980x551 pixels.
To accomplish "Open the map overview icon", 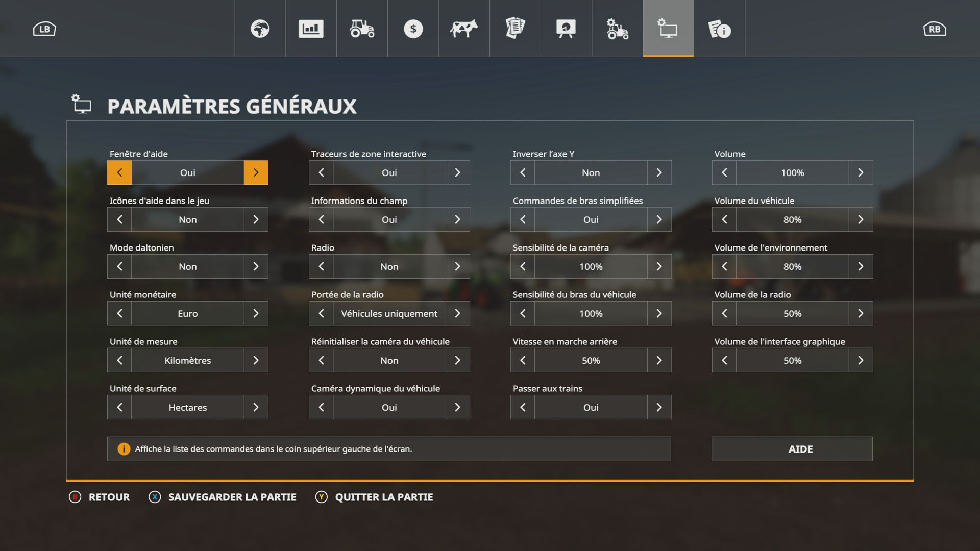I will point(260,29).
